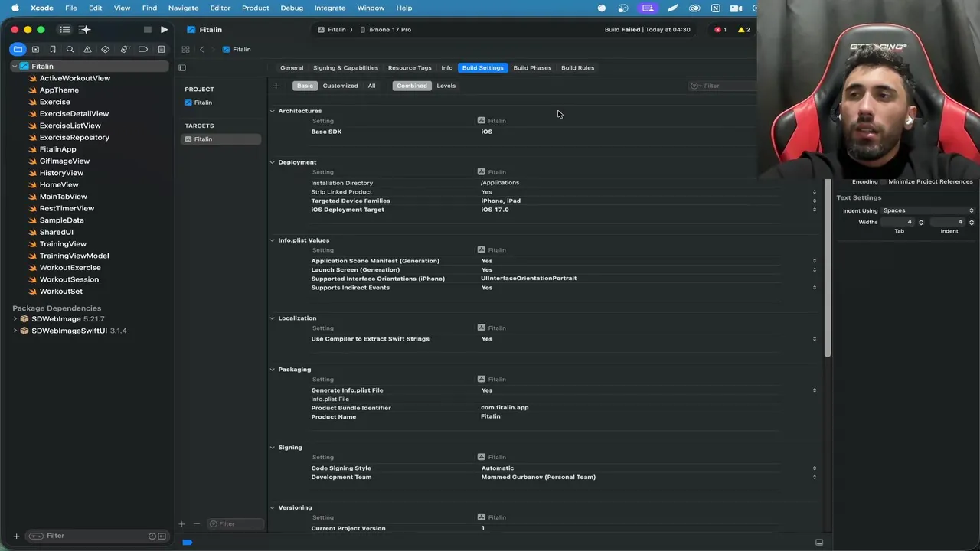Screen dimensions: 980x551
Task: Open the Build Phases tab
Action: [532, 67]
